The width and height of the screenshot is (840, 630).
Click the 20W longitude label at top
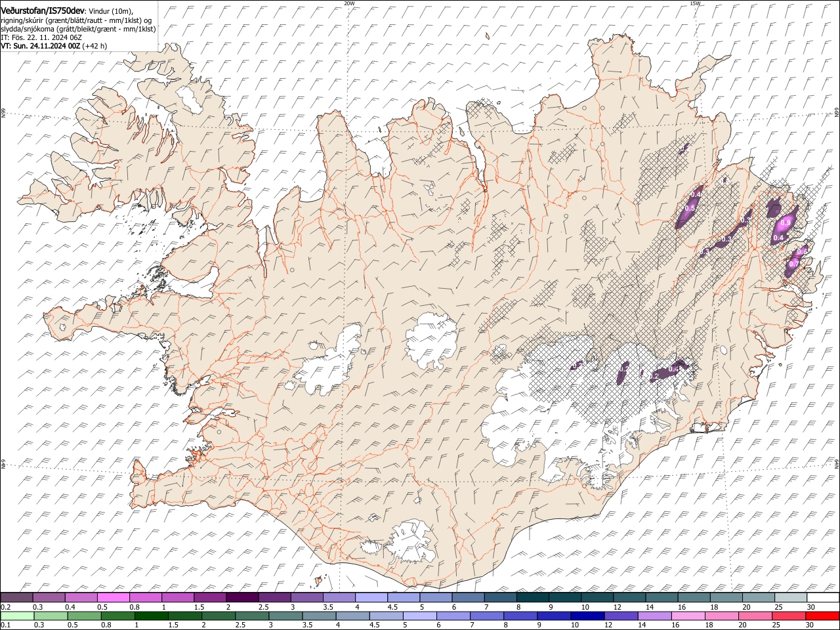pyautogui.click(x=349, y=3)
